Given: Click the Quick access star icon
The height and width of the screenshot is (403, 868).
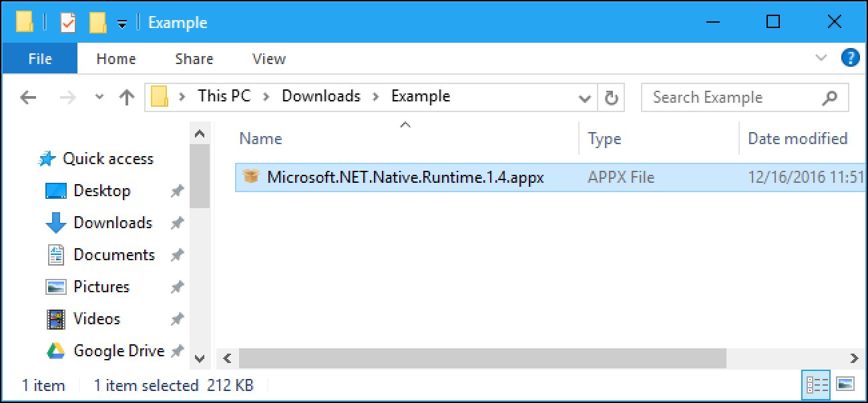Looking at the screenshot, I should pos(47,159).
